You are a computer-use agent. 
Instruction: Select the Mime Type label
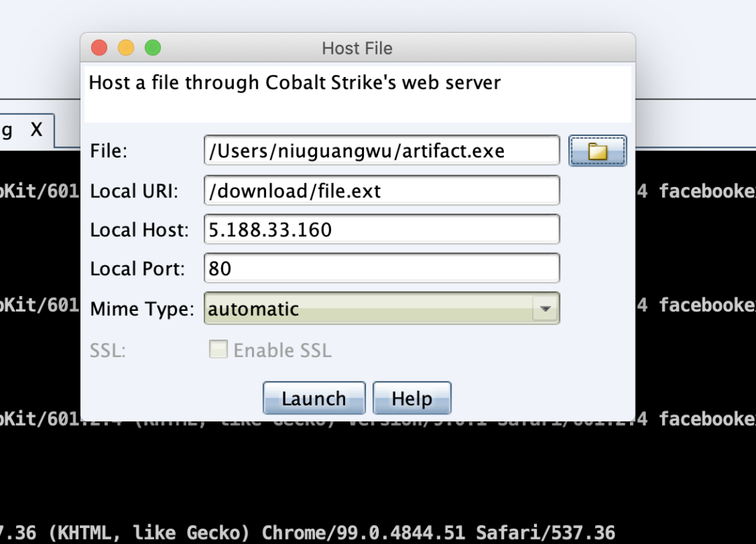141,309
